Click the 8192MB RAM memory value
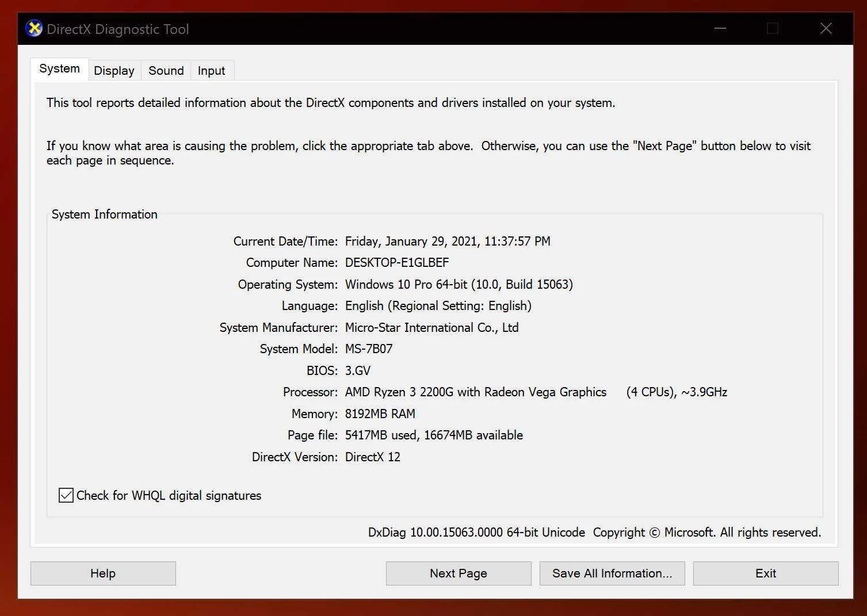867x616 pixels. (380, 414)
